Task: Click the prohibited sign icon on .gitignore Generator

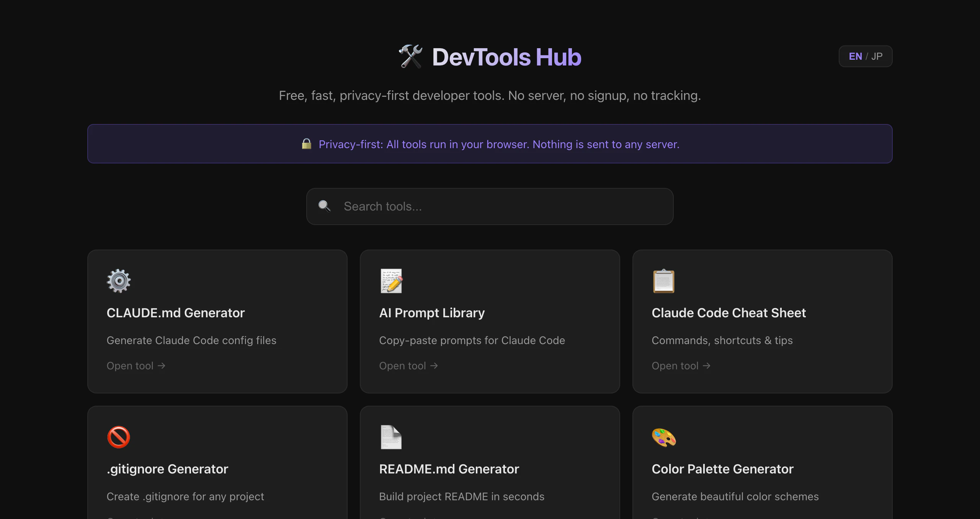Action: (119, 437)
